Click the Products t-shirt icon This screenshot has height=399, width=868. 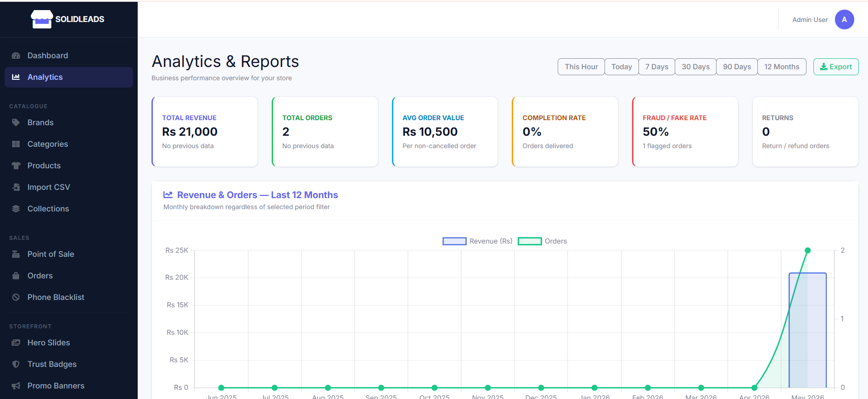pos(16,166)
